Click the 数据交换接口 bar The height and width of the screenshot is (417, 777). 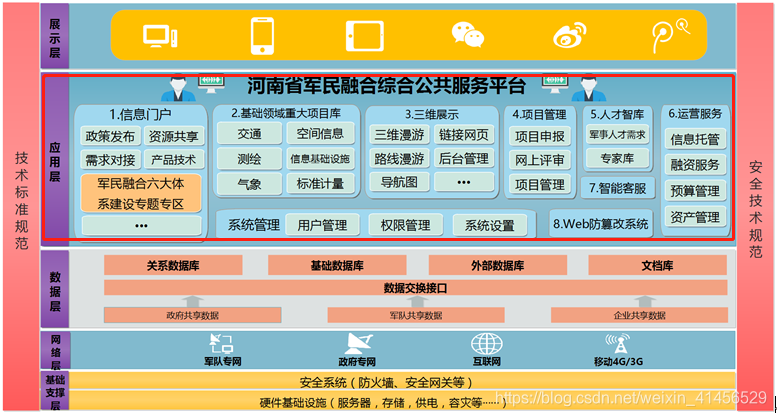tap(415, 288)
